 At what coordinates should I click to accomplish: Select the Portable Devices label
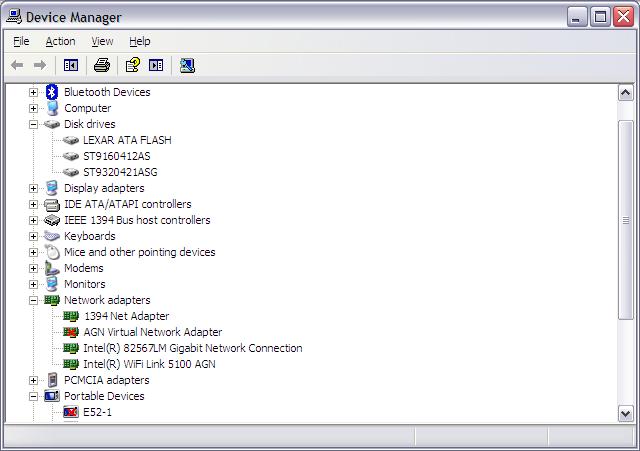click(x=104, y=396)
